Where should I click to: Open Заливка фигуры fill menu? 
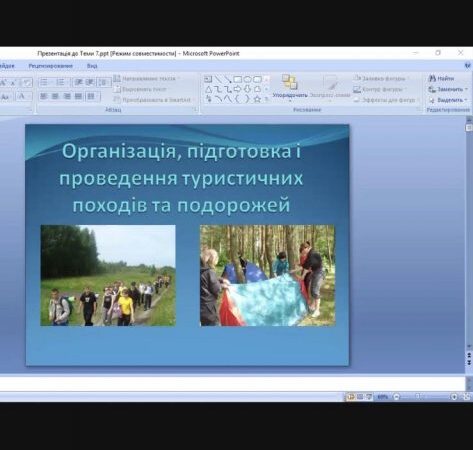click(x=381, y=79)
